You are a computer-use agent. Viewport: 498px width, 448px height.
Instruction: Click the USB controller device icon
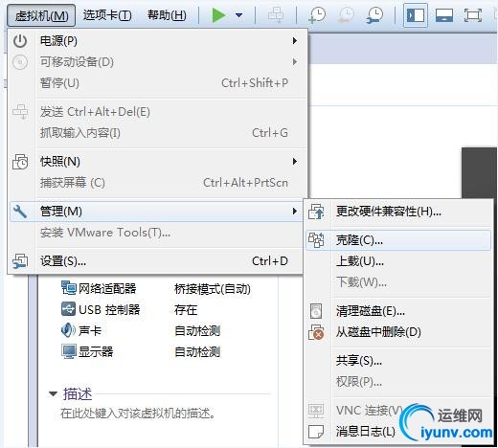68,309
